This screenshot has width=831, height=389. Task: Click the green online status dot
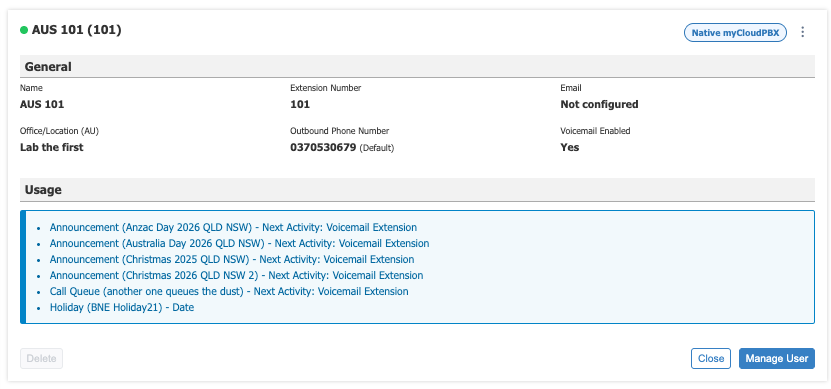(x=24, y=30)
